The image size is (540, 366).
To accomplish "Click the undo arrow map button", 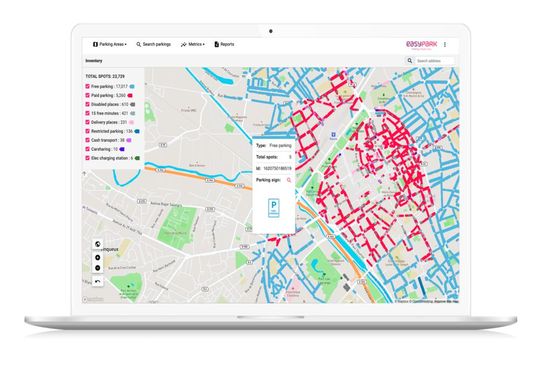I will [x=98, y=281].
